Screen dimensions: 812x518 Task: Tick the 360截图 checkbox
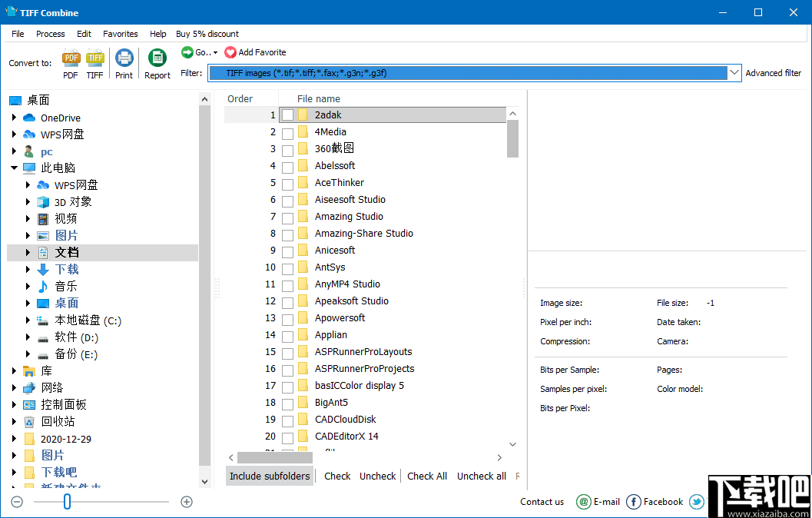[x=287, y=150]
